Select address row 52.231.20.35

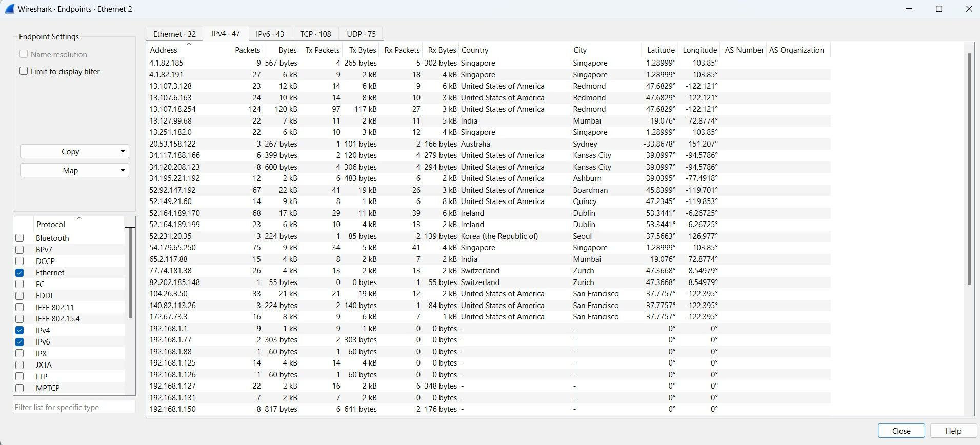click(x=489, y=236)
